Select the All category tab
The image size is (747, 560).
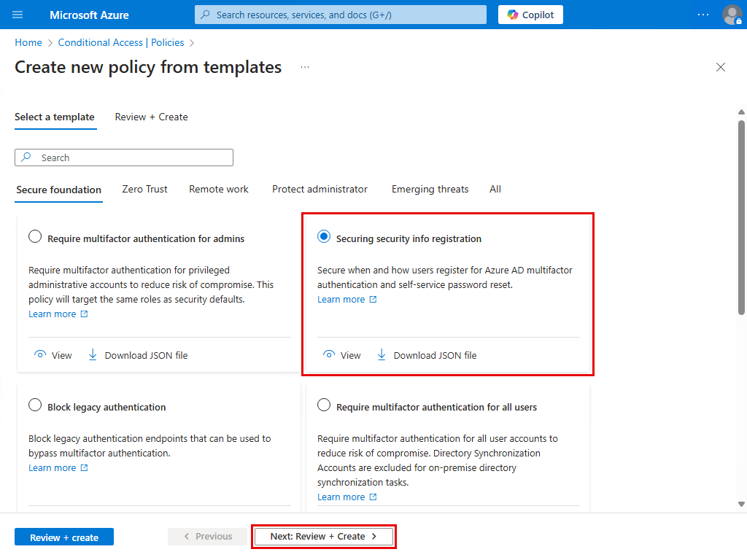click(x=495, y=189)
